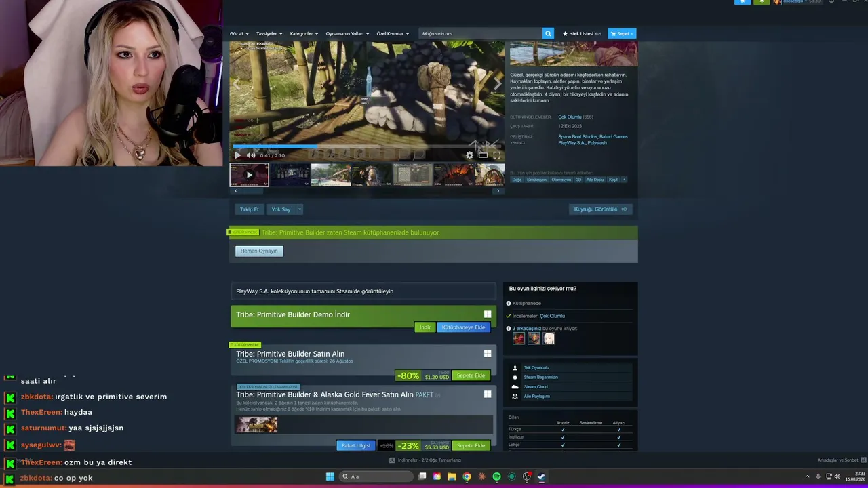The image size is (868, 488).
Task: Click Kütüphaneye Ekle button
Action: pos(463,327)
